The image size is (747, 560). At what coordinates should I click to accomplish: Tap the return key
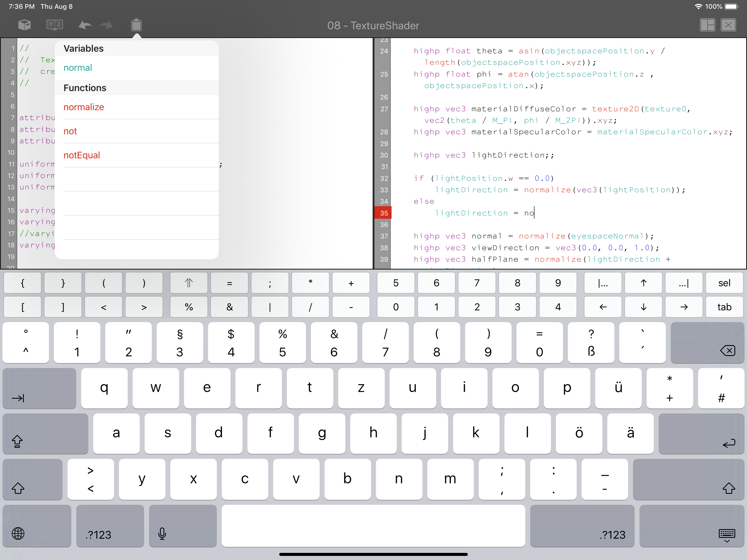701,434
